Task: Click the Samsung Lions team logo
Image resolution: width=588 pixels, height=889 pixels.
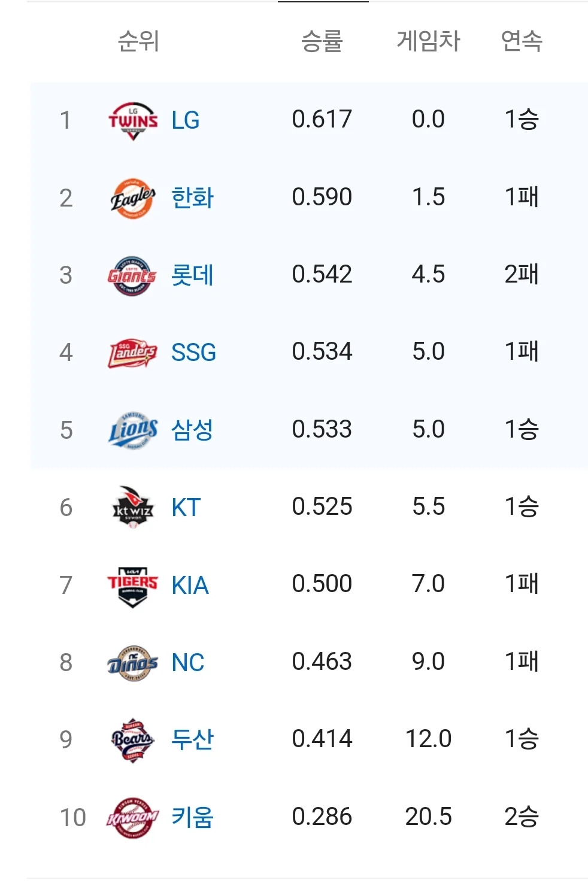Action: (133, 430)
